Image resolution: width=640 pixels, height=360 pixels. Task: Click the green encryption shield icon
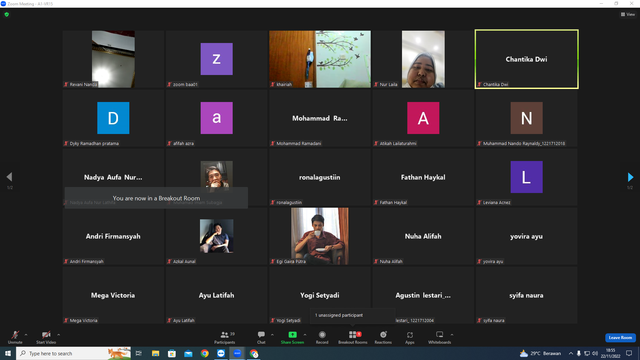(7, 14)
